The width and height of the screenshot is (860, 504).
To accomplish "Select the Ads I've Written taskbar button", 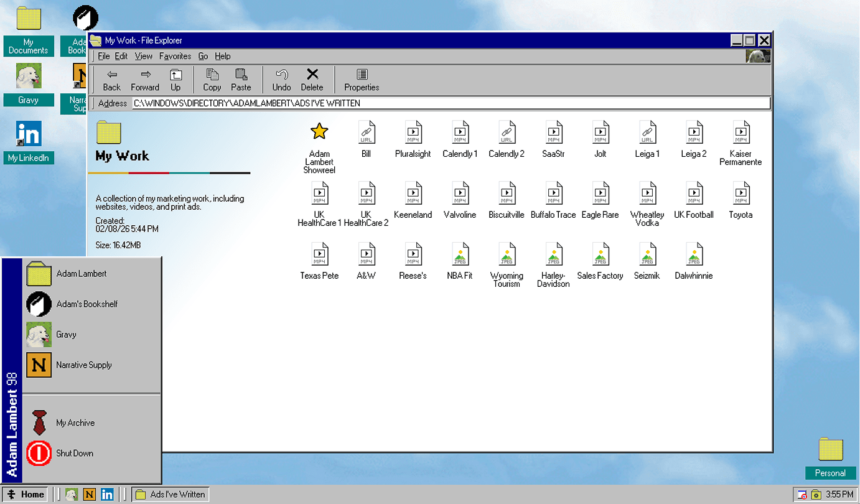I will point(171,495).
